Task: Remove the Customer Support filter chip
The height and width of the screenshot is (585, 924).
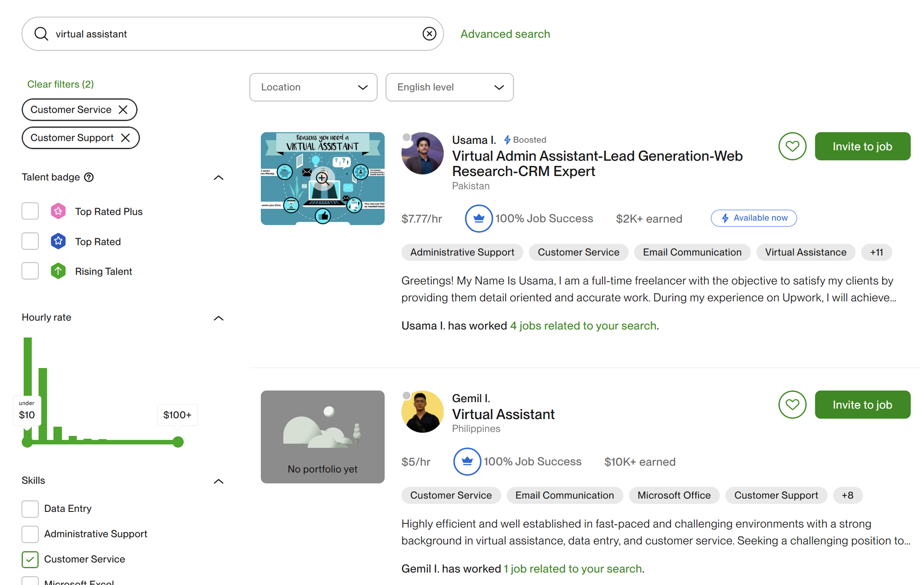Action: 126,138
